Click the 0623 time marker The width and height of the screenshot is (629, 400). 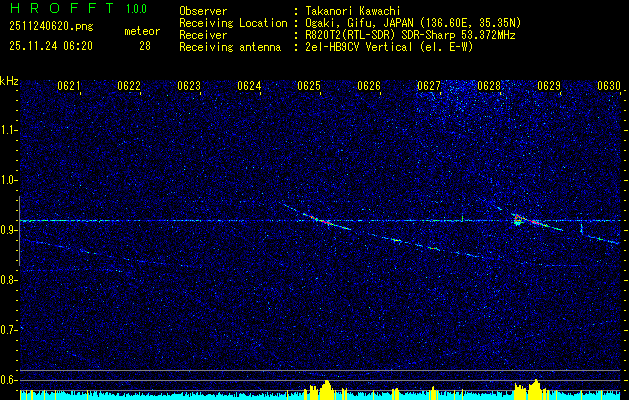(189, 86)
